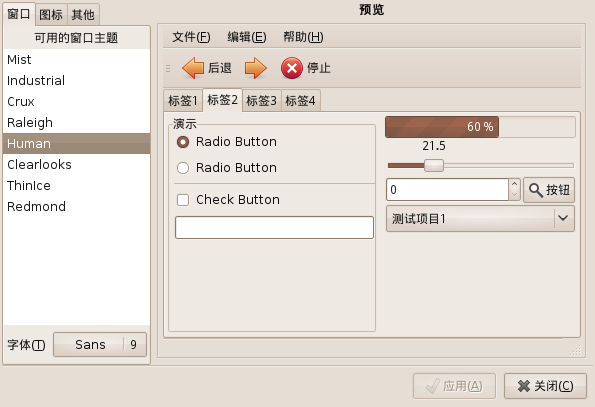595x407 pixels.
Task: Switch to the 图标 tab
Action: click(x=51, y=15)
